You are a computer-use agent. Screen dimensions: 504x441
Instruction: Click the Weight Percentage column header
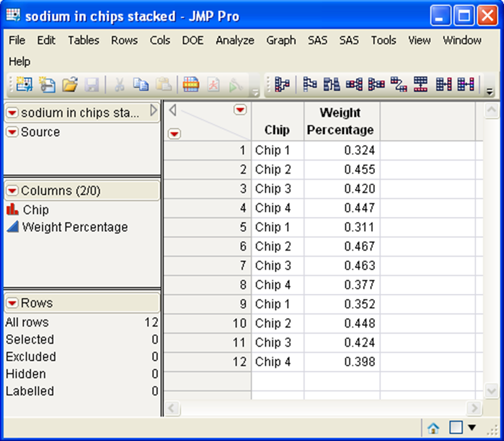(341, 121)
